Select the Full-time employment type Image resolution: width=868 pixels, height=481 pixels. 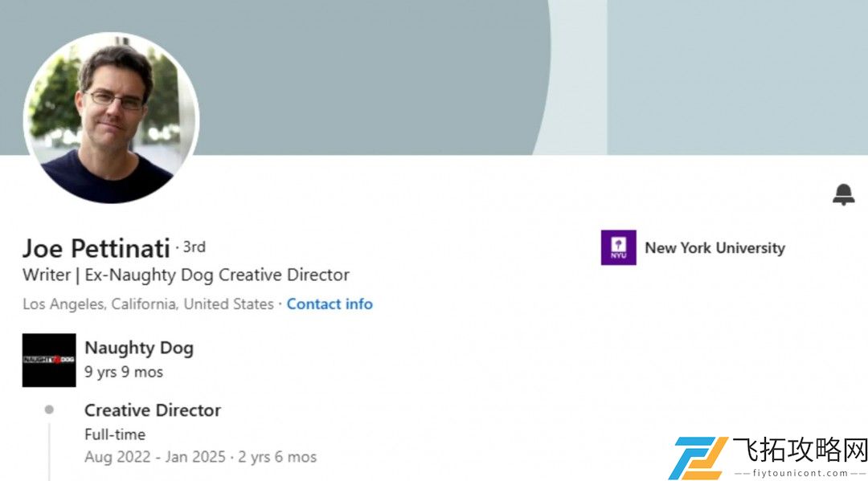point(115,434)
